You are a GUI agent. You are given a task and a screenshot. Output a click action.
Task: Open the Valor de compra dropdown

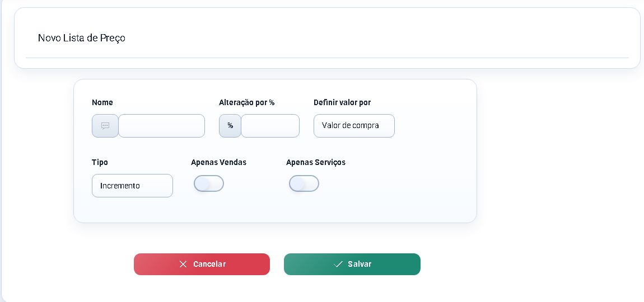click(354, 126)
